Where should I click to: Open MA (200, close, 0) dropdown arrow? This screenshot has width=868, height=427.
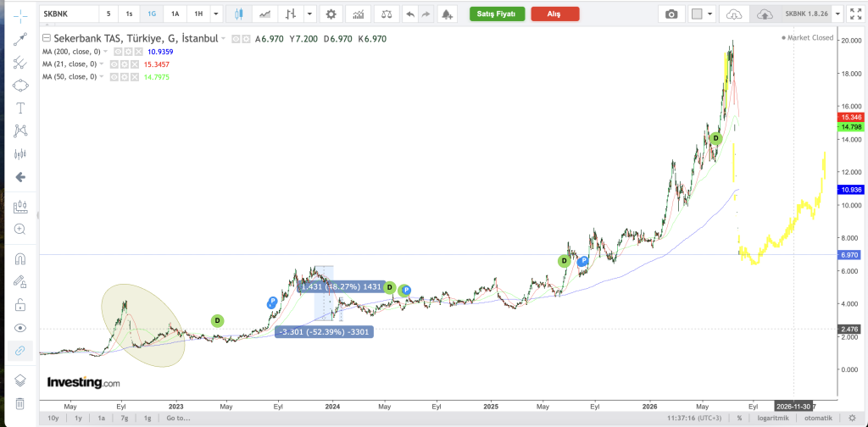click(x=104, y=52)
